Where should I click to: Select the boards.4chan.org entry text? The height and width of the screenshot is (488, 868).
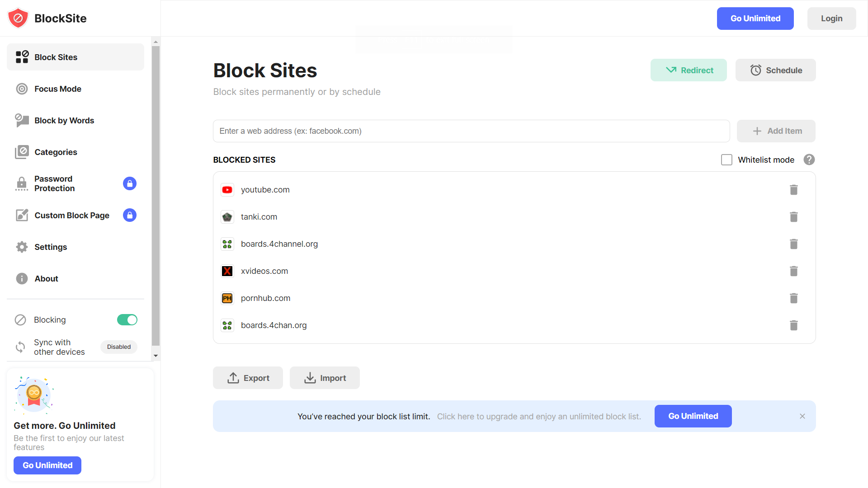tap(274, 325)
